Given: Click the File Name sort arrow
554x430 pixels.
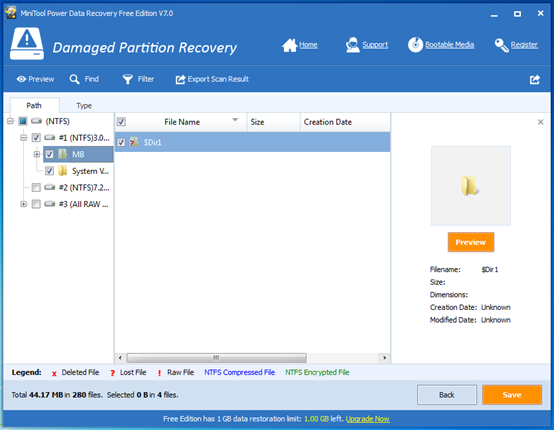Looking at the screenshot, I should click(x=235, y=120).
